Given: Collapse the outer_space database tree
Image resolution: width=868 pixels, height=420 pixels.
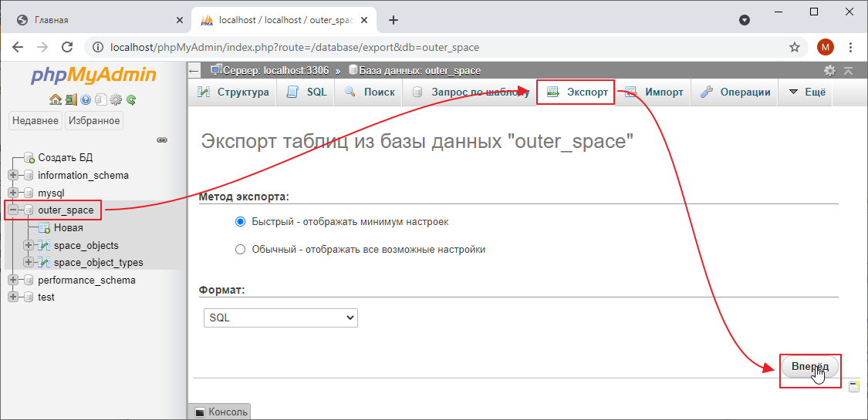Looking at the screenshot, I should (13, 210).
